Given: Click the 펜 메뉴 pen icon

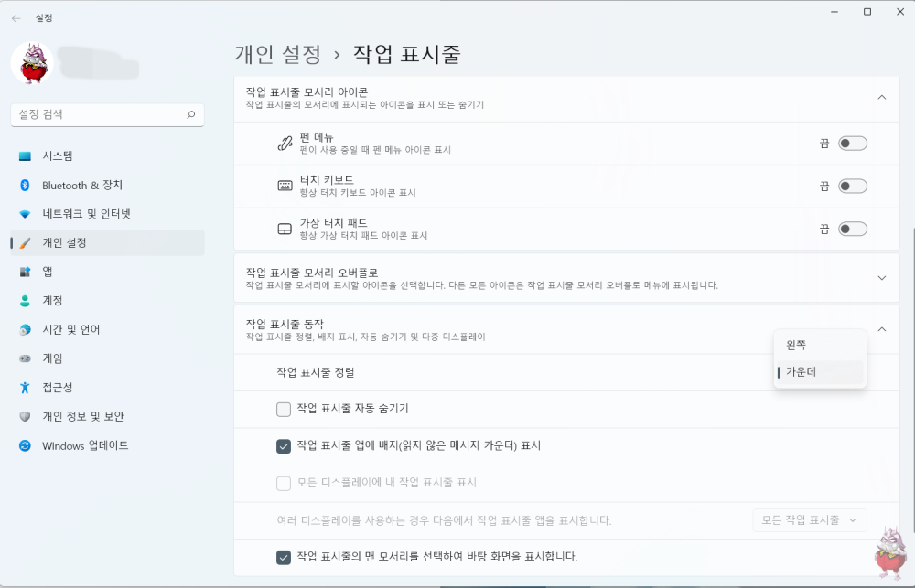Looking at the screenshot, I should (285, 143).
